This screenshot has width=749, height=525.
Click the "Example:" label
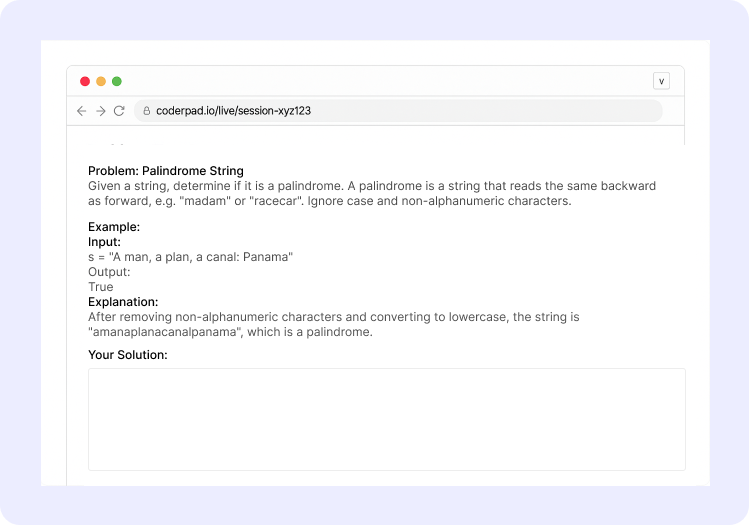click(114, 227)
